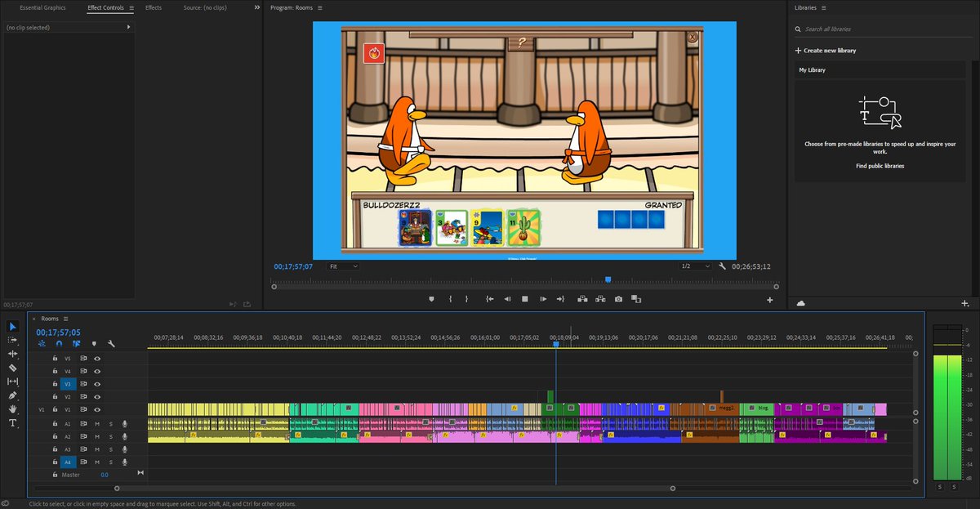Select the Track Select Forward tool
980x509 pixels.
tap(13, 340)
